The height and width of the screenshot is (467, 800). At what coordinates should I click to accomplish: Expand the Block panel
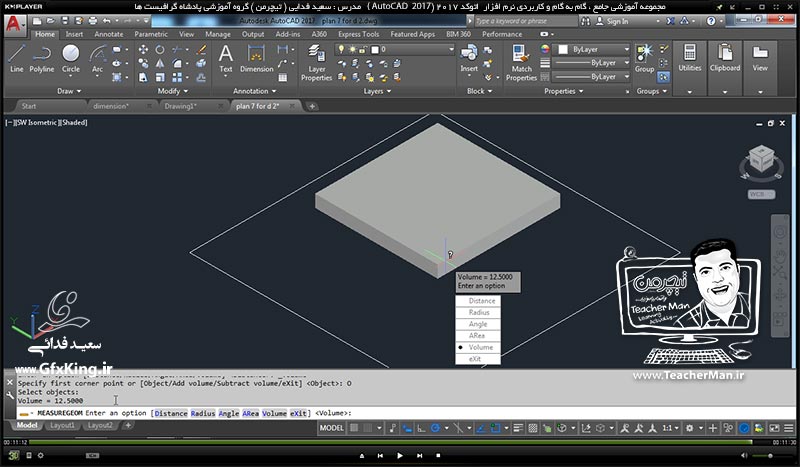point(480,91)
